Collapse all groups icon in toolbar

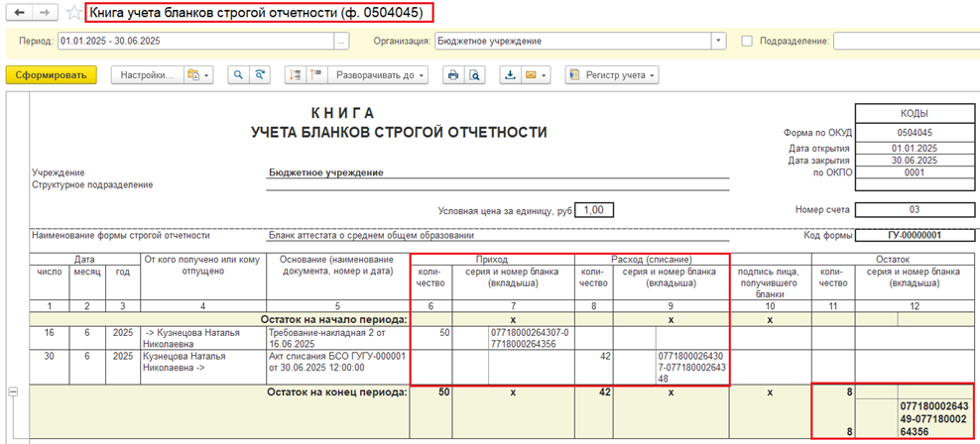[x=296, y=75]
